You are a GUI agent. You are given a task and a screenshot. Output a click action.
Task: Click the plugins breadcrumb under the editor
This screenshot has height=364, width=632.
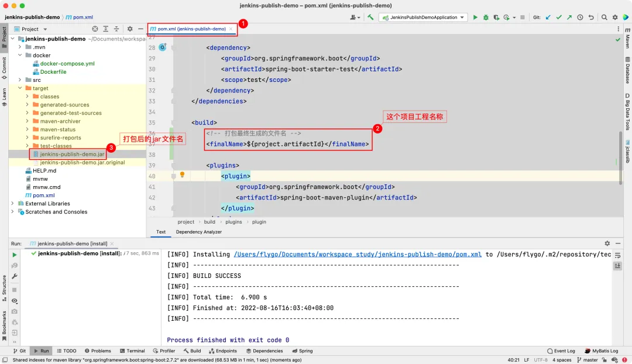tap(233, 222)
